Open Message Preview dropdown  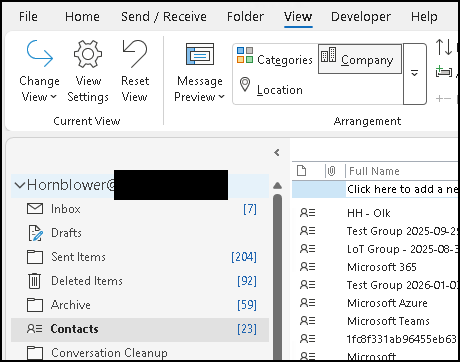(199, 71)
